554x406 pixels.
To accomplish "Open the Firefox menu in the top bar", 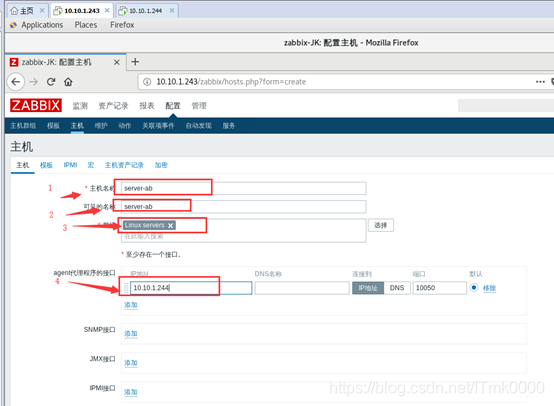I will (122, 25).
